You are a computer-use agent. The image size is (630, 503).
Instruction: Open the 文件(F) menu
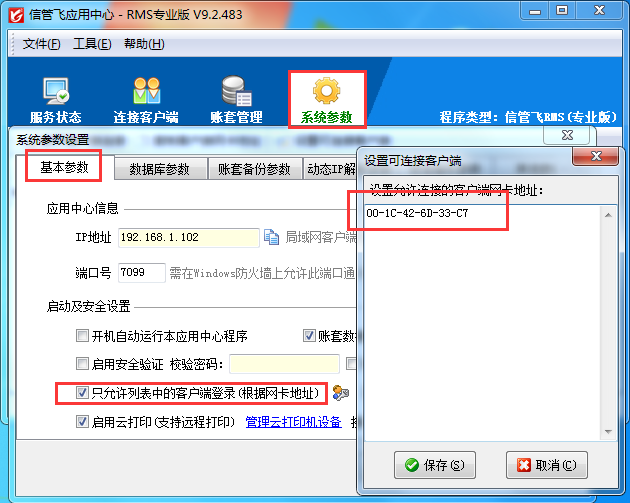click(x=41, y=43)
